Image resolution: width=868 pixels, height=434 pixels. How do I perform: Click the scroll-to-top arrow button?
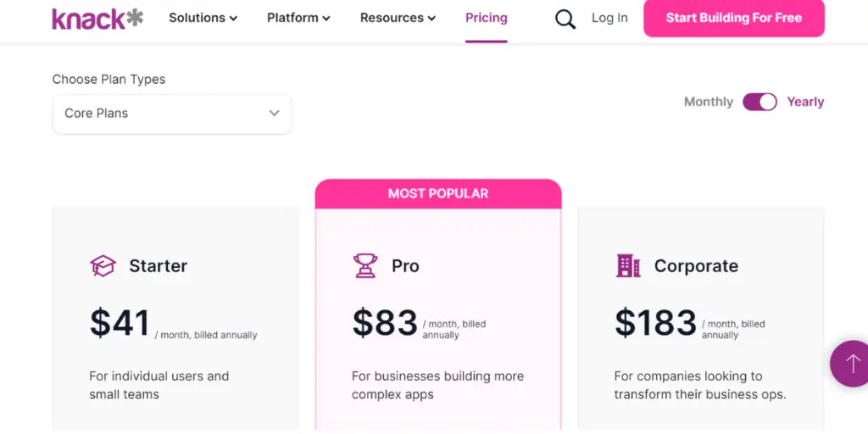pyautogui.click(x=851, y=364)
